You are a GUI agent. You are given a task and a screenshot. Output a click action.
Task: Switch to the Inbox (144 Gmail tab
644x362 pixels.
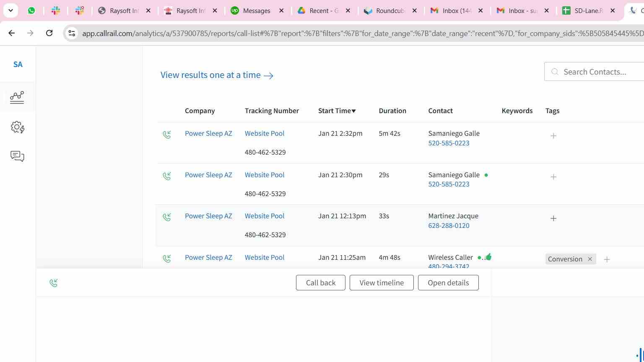click(x=456, y=10)
